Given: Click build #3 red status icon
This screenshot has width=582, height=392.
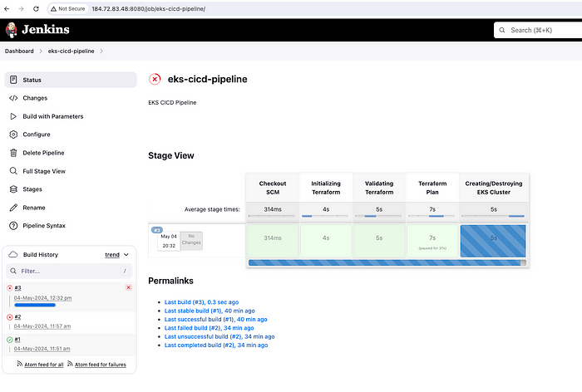Looking at the screenshot, I should (x=10, y=288).
